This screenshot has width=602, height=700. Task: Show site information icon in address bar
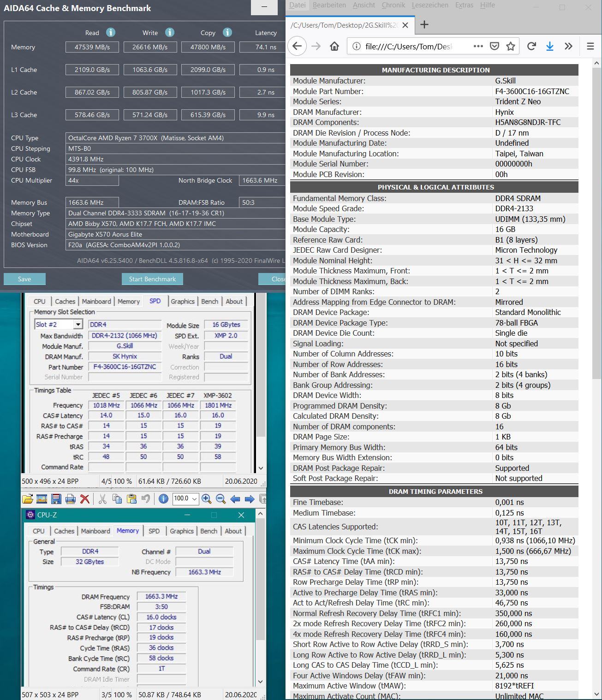356,46
